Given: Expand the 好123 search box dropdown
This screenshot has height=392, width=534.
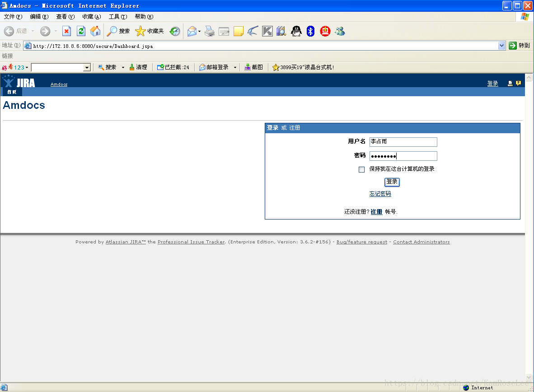Looking at the screenshot, I should tap(87, 67).
